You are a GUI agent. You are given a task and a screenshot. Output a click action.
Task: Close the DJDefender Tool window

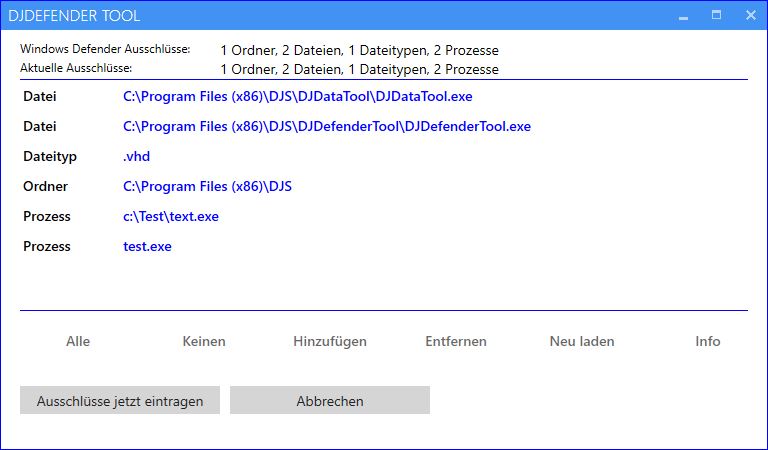750,15
